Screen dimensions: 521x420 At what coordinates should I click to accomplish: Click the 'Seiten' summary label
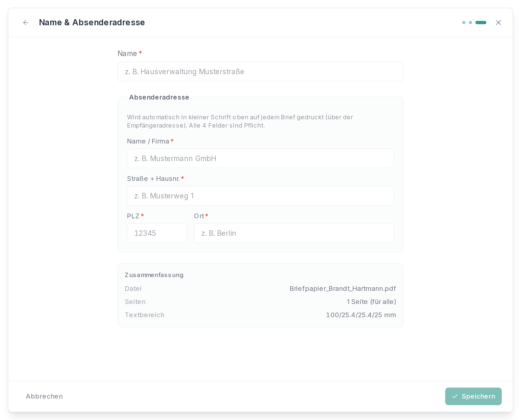coord(135,302)
